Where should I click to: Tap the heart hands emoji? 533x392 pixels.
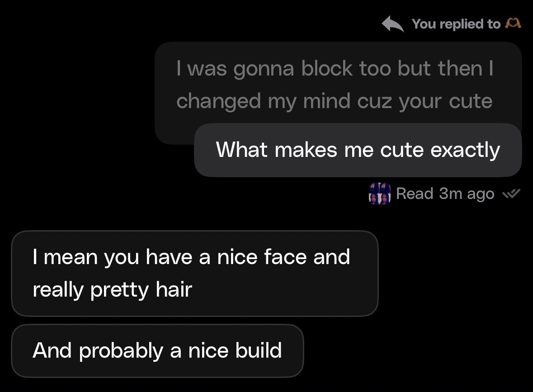(513, 24)
